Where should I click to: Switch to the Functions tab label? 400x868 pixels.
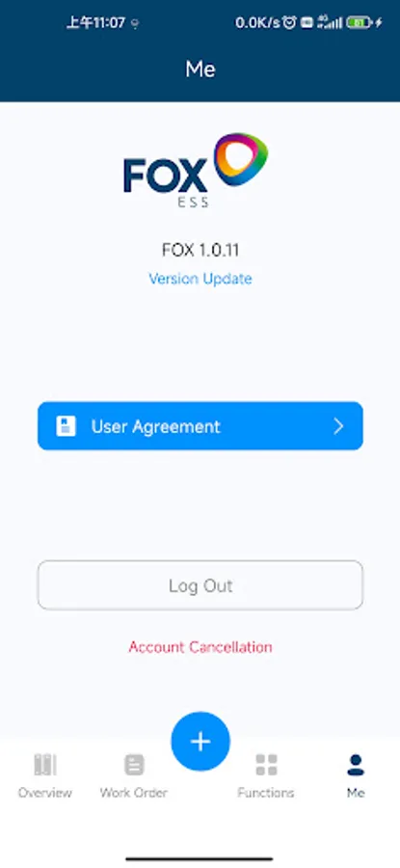(x=266, y=793)
